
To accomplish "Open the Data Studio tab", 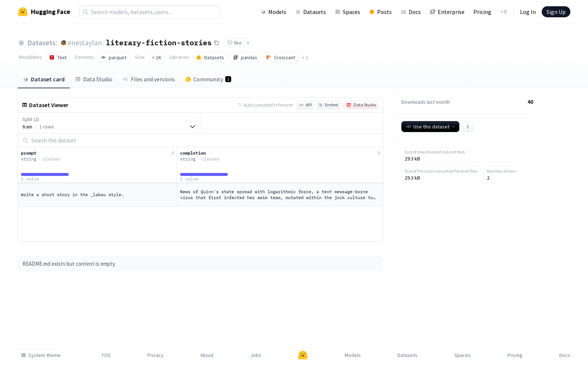I will [x=94, y=79].
